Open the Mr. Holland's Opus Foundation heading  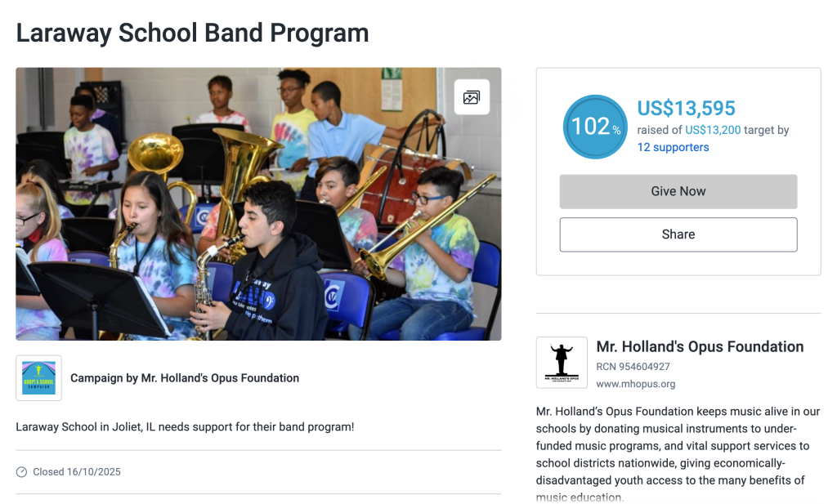tap(700, 346)
